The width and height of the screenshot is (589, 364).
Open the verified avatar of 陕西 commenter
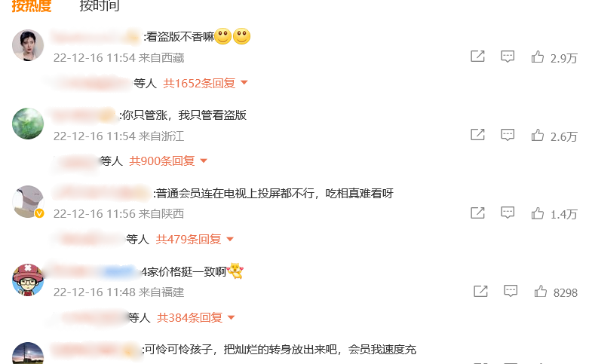click(28, 201)
